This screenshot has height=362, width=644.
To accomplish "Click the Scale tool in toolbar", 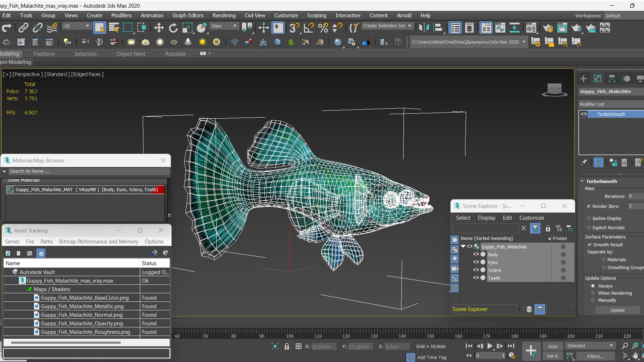I will 187,28.
